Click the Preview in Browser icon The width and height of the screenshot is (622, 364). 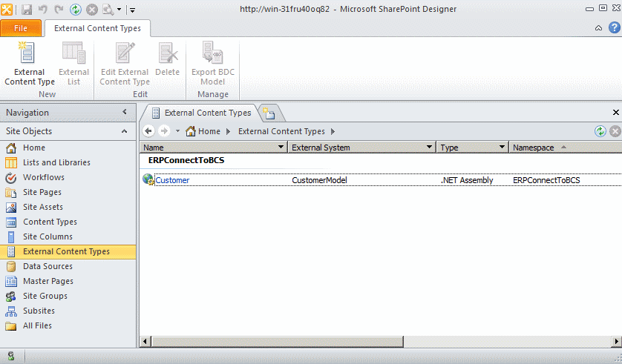tap(108, 9)
